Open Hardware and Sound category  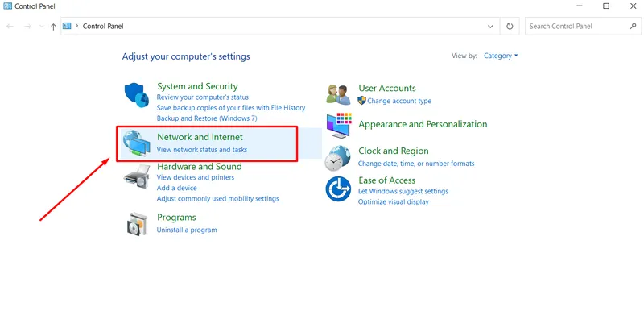click(x=200, y=167)
